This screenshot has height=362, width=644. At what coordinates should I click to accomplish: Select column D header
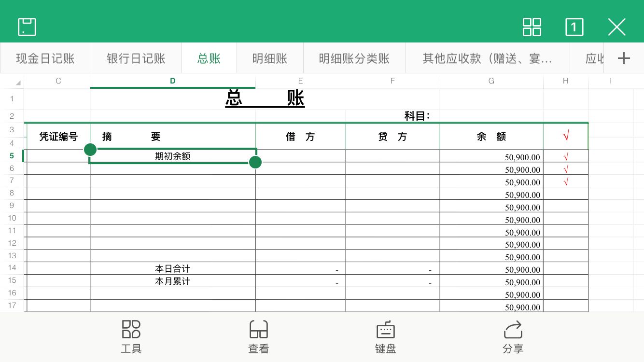(172, 81)
